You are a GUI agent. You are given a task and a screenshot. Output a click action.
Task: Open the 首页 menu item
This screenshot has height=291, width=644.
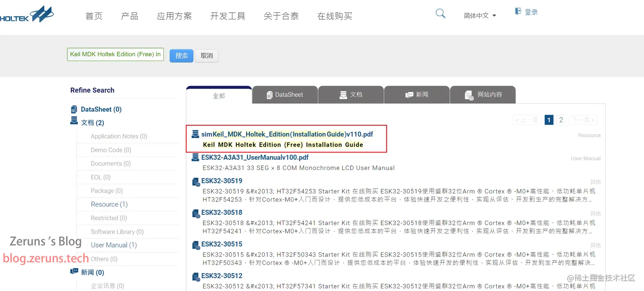(94, 16)
